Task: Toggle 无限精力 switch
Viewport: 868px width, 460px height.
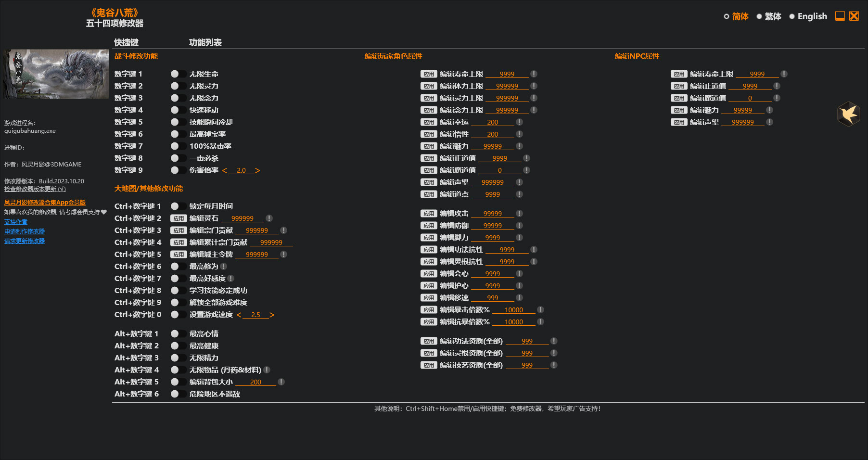Action: (x=178, y=358)
